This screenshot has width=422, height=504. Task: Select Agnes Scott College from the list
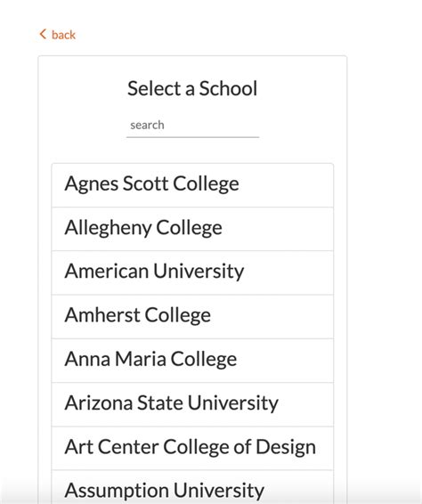pos(192,185)
